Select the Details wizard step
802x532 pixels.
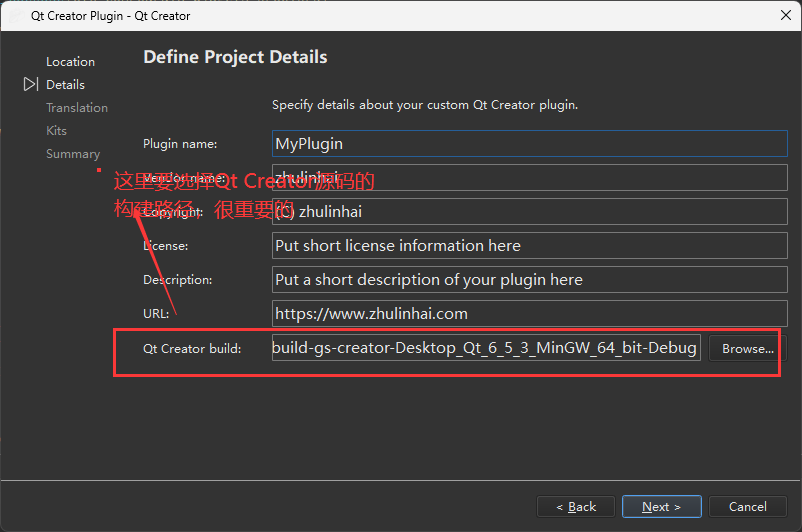pyautogui.click(x=65, y=85)
